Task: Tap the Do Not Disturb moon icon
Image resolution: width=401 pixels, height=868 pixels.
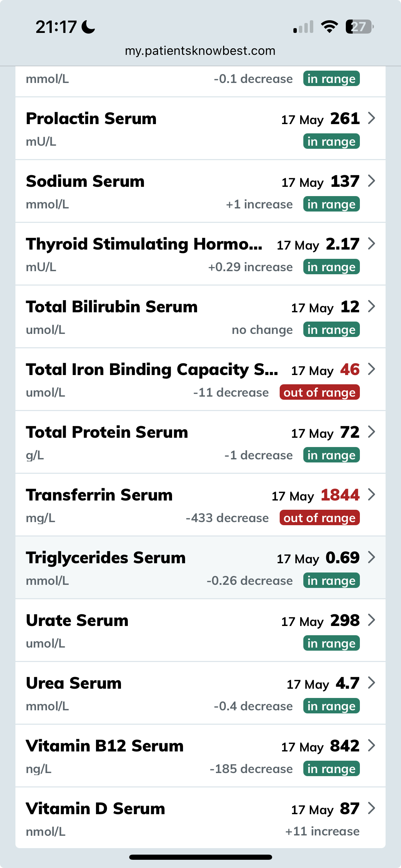Action: point(89,27)
